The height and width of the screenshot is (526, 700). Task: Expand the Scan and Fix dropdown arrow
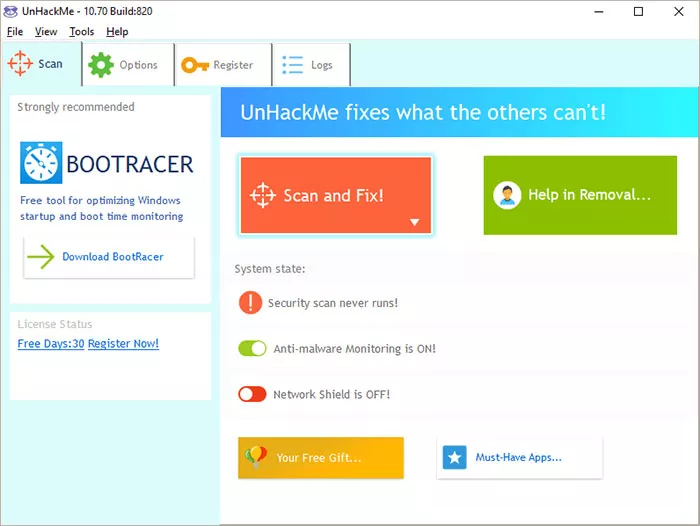(415, 222)
